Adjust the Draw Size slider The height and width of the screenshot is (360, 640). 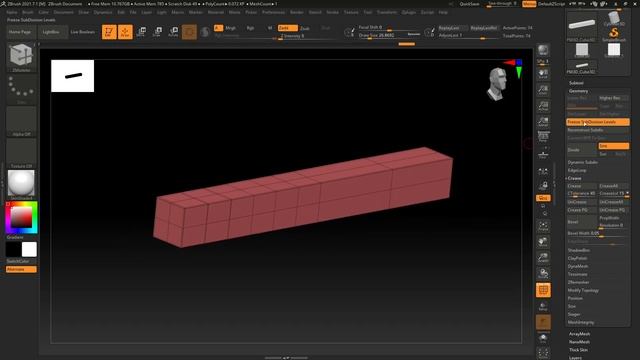pyautogui.click(x=389, y=36)
